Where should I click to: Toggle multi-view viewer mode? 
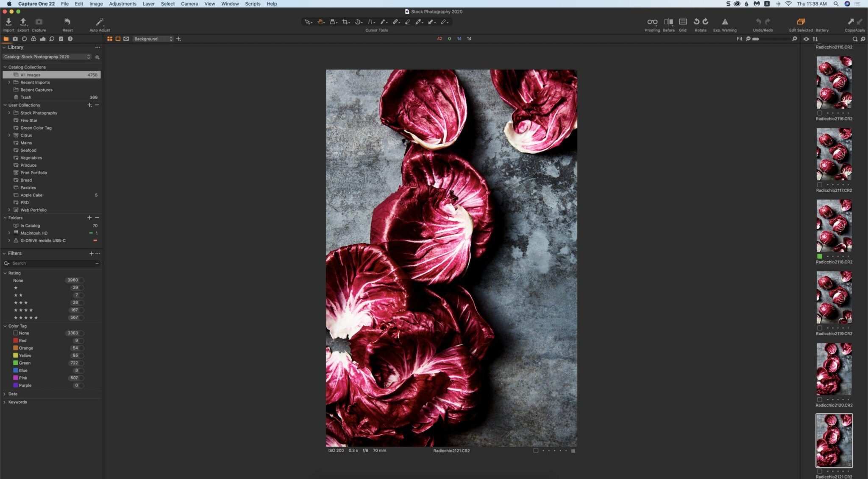pyautogui.click(x=110, y=39)
